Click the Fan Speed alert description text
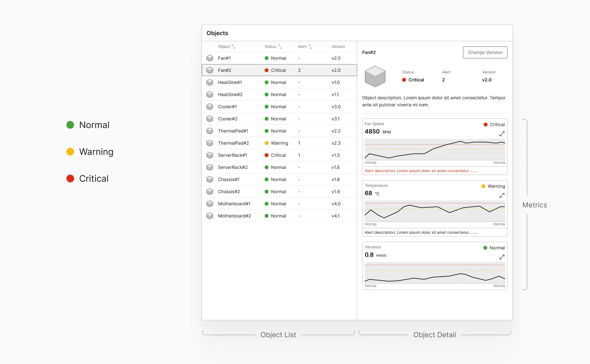Image resolution: width=590 pixels, height=364 pixels. (421, 171)
